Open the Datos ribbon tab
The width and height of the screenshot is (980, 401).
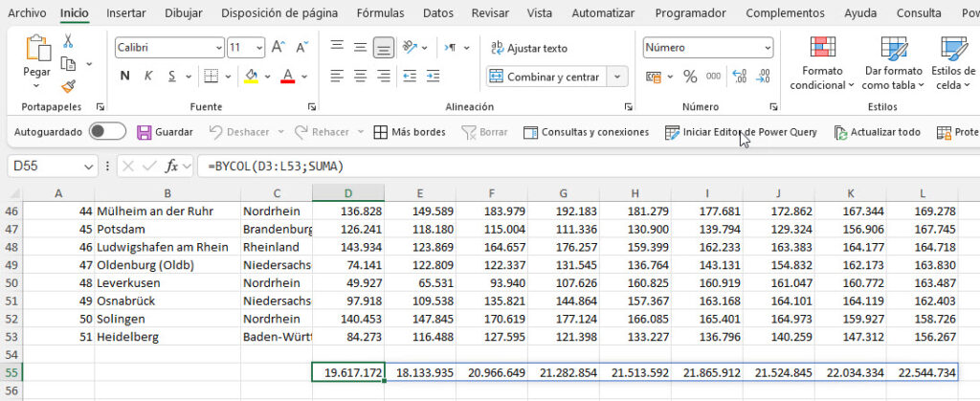437,13
